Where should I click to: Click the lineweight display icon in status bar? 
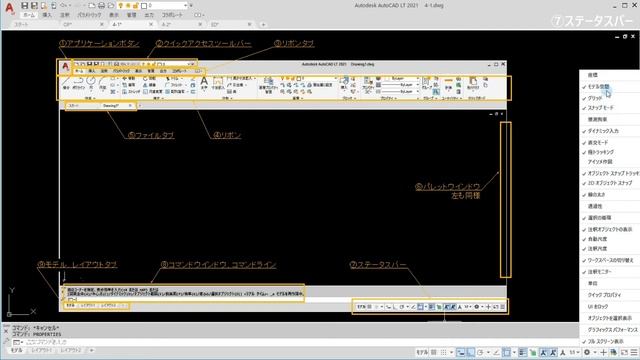pos(522,352)
